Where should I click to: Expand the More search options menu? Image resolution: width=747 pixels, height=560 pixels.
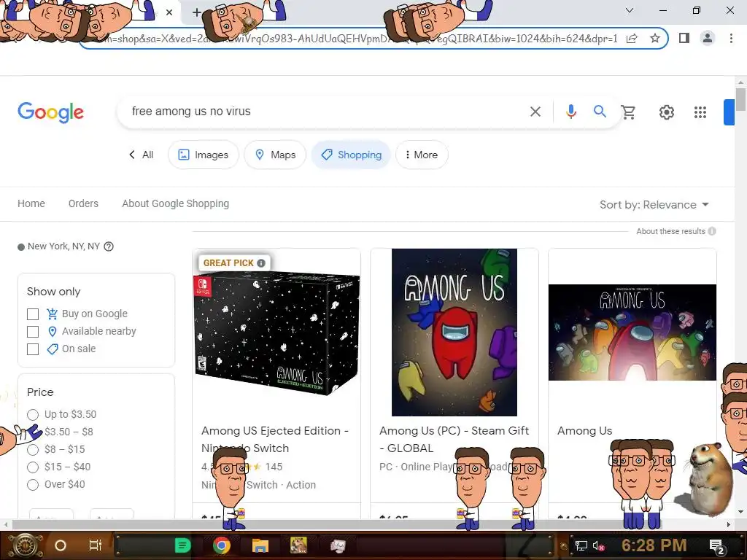422,155
